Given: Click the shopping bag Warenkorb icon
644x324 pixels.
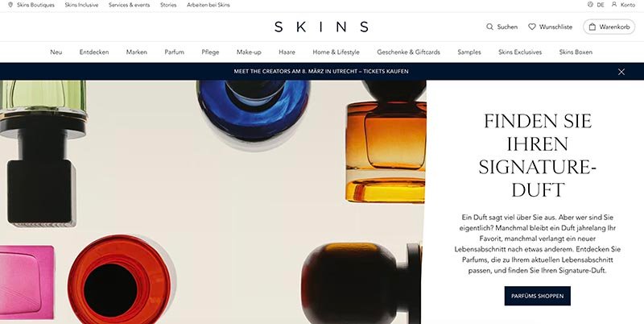Looking at the screenshot, I should [592, 27].
